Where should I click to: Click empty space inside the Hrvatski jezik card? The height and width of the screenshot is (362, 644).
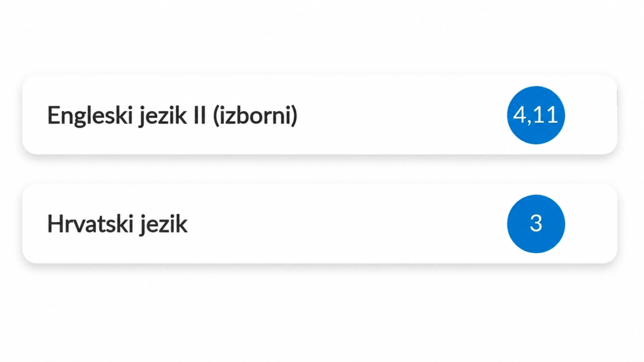click(350, 224)
